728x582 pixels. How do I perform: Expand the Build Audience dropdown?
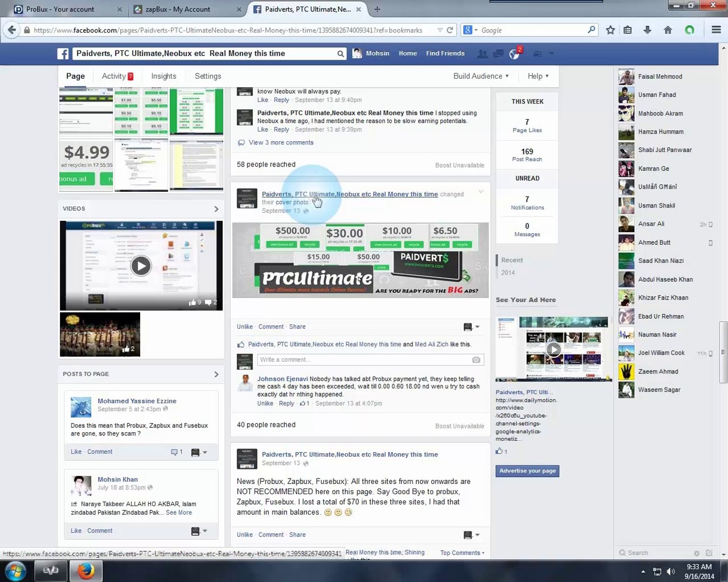pos(481,76)
